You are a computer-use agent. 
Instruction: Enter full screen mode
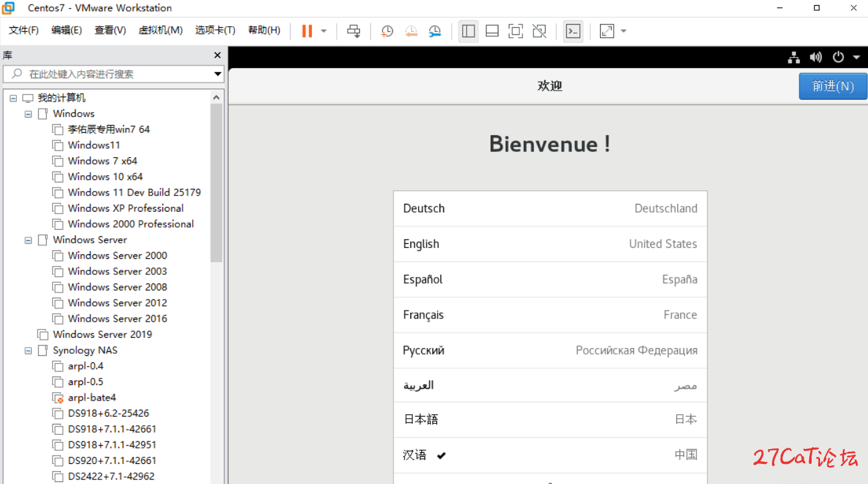tap(515, 31)
